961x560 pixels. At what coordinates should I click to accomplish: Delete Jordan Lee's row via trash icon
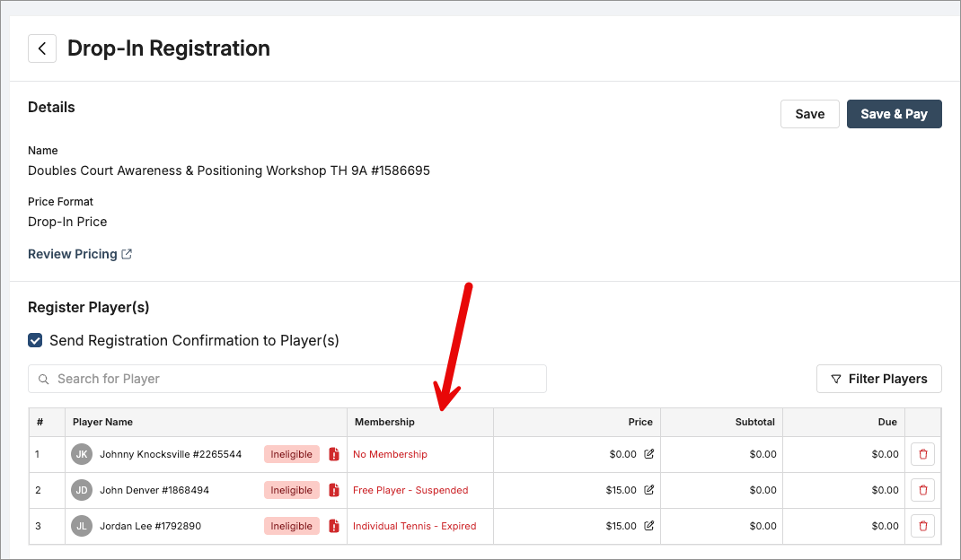point(922,526)
